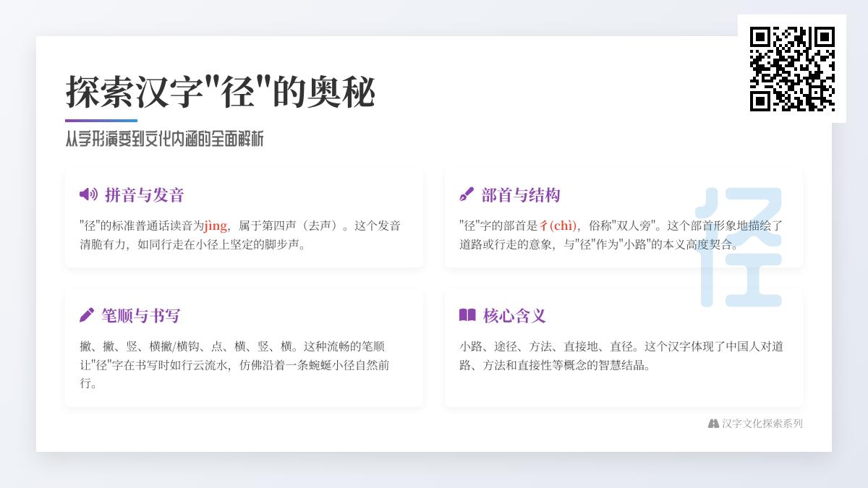
Task: Click the subtitle 从字形演变到文化内涵的全面解析
Action: click(x=165, y=139)
